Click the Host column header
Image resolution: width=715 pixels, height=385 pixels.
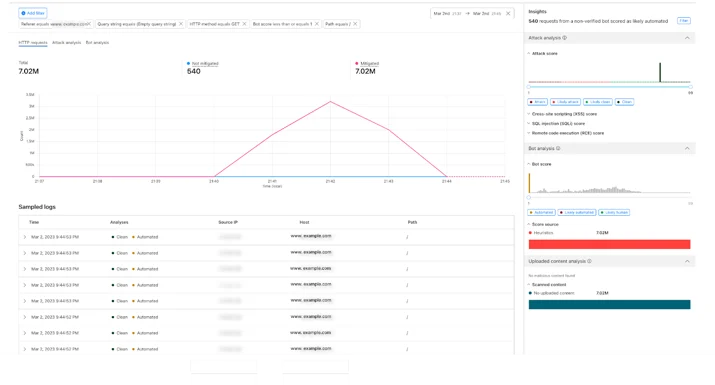click(x=304, y=222)
